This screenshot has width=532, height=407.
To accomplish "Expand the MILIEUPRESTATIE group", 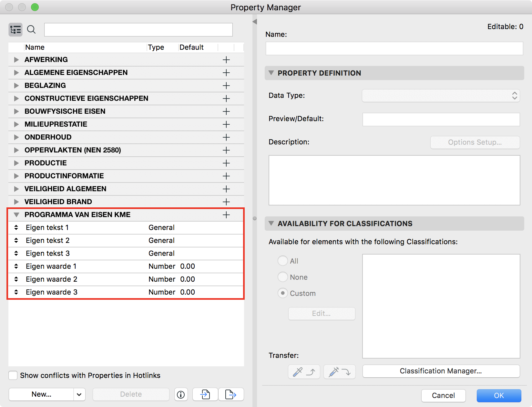I will 16,124.
